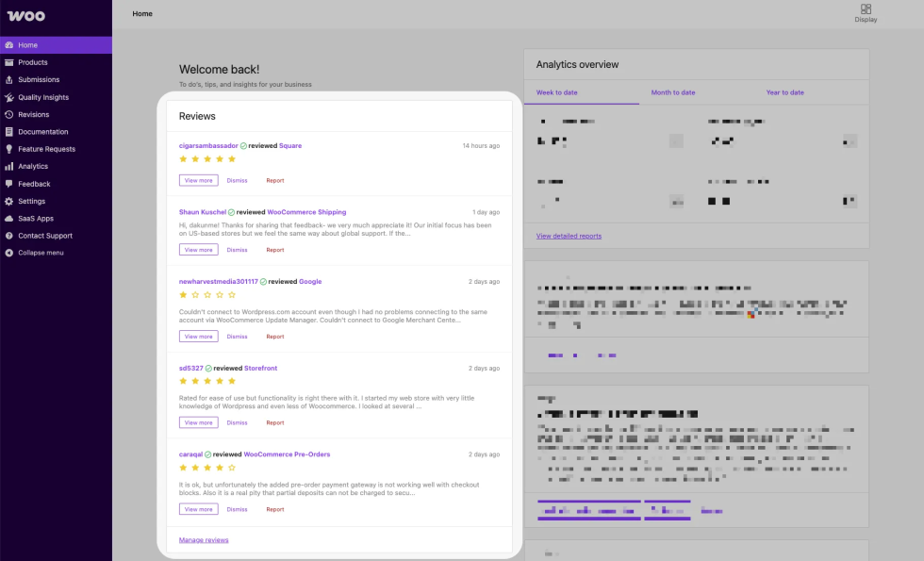Switch to Month to date tab
This screenshot has height=561, width=924.
point(673,92)
